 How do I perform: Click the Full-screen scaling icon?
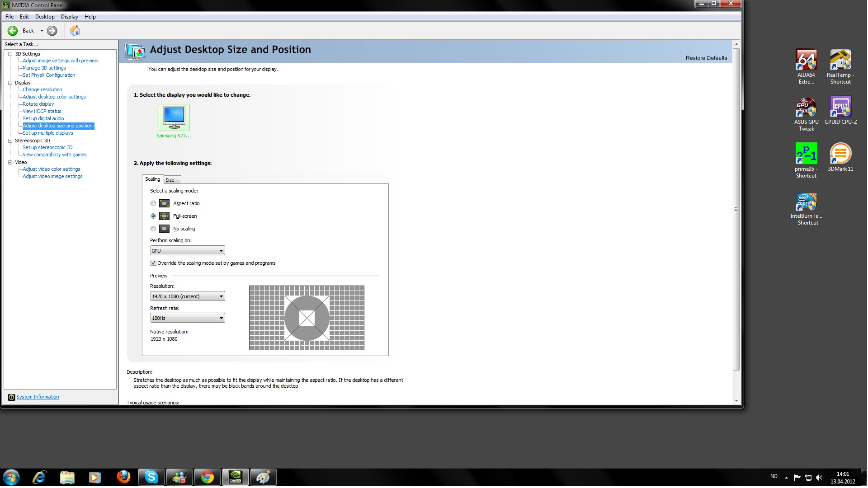coord(164,216)
